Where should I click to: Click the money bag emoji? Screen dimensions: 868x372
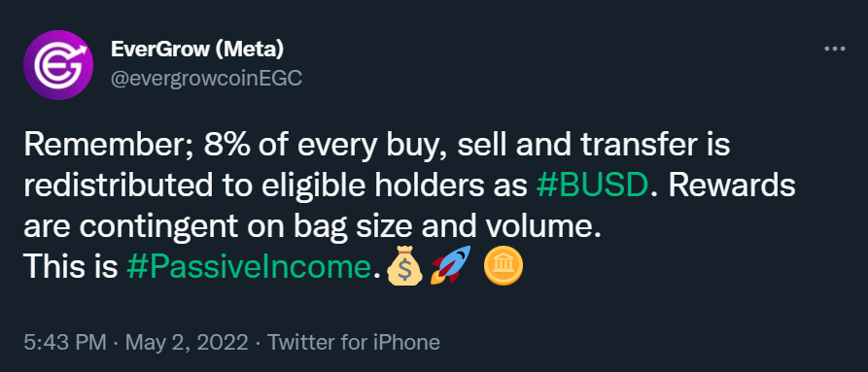tap(404, 266)
